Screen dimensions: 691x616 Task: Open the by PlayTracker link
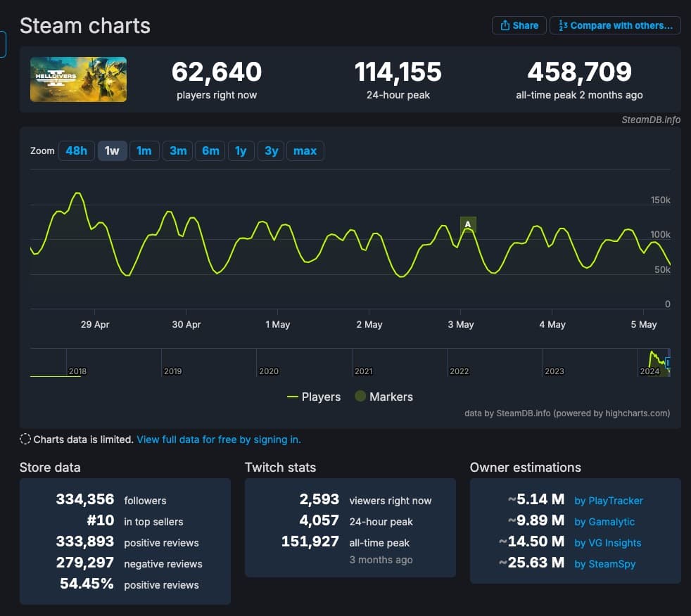coord(609,501)
